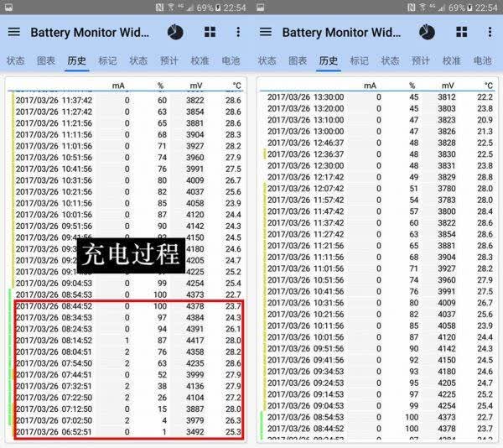Tap battery status icon in left status bar
Viewport: 503px width, 448px height.
tap(219, 8)
